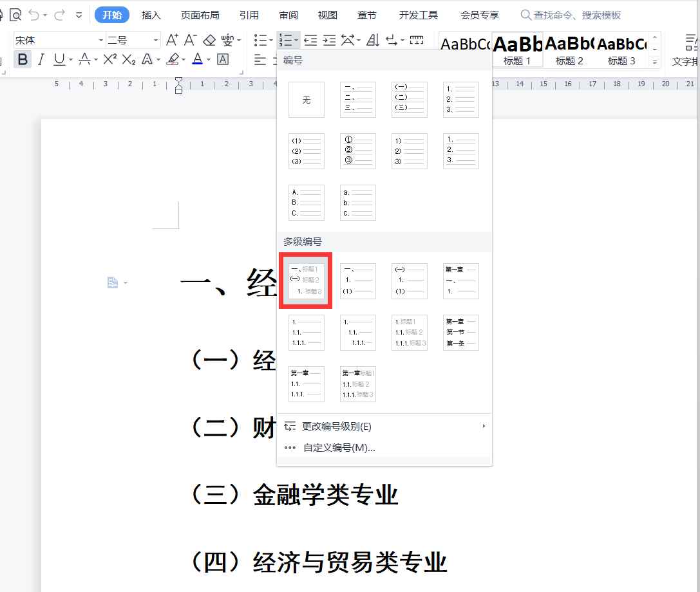Image resolution: width=700 pixels, height=592 pixels.
Task: Click 自定义编号(M) at the panel bottom
Action: pyautogui.click(x=338, y=447)
